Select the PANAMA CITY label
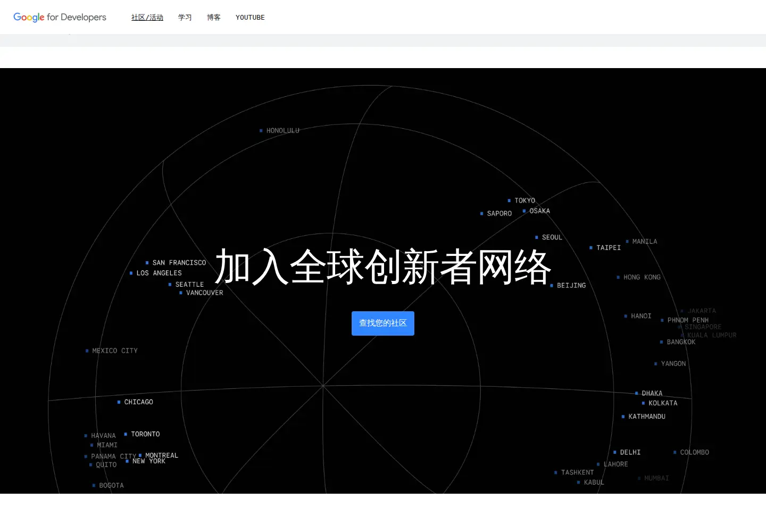 point(114,456)
